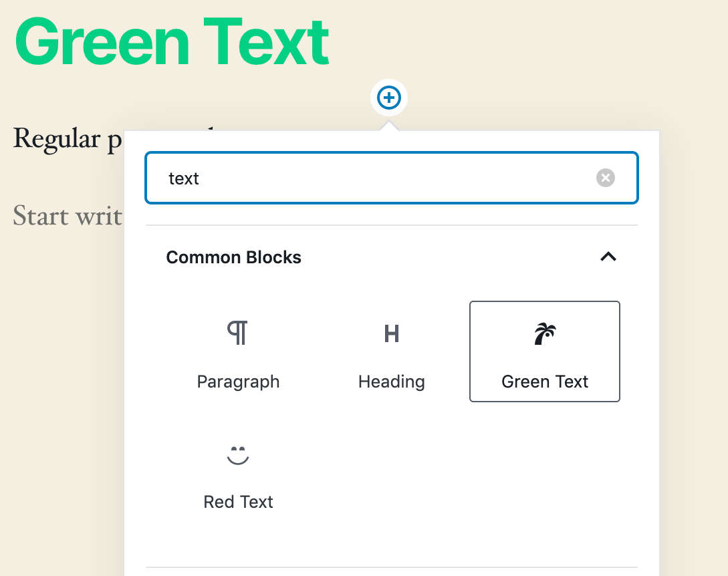
Task: Select the Heading label text
Action: point(391,382)
